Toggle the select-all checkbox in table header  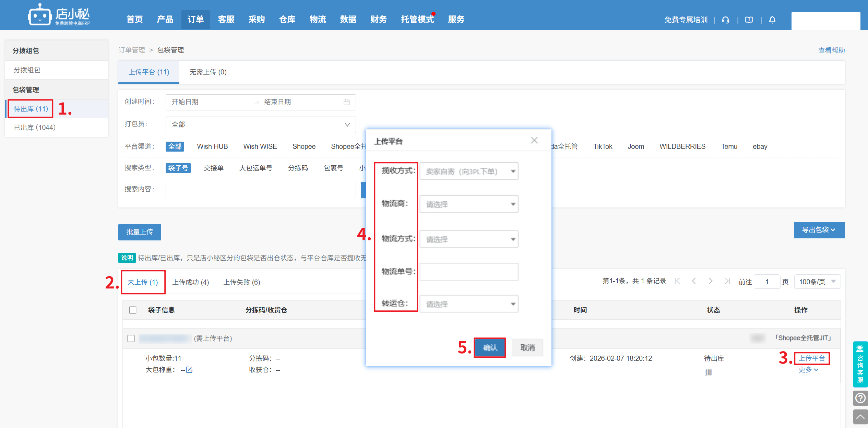tap(133, 310)
